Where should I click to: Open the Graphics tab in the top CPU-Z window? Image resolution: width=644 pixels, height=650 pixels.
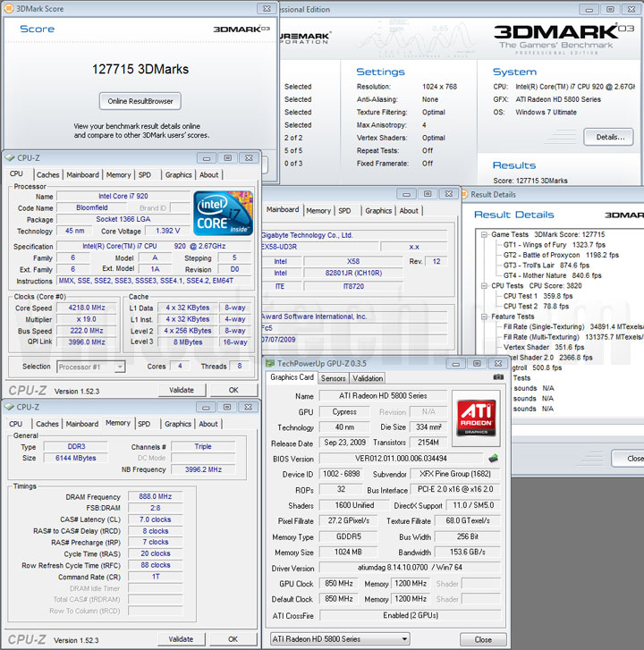pyautogui.click(x=178, y=175)
